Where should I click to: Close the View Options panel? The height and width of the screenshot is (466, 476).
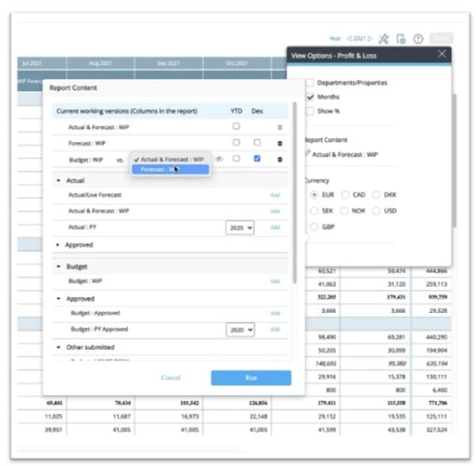click(x=442, y=54)
